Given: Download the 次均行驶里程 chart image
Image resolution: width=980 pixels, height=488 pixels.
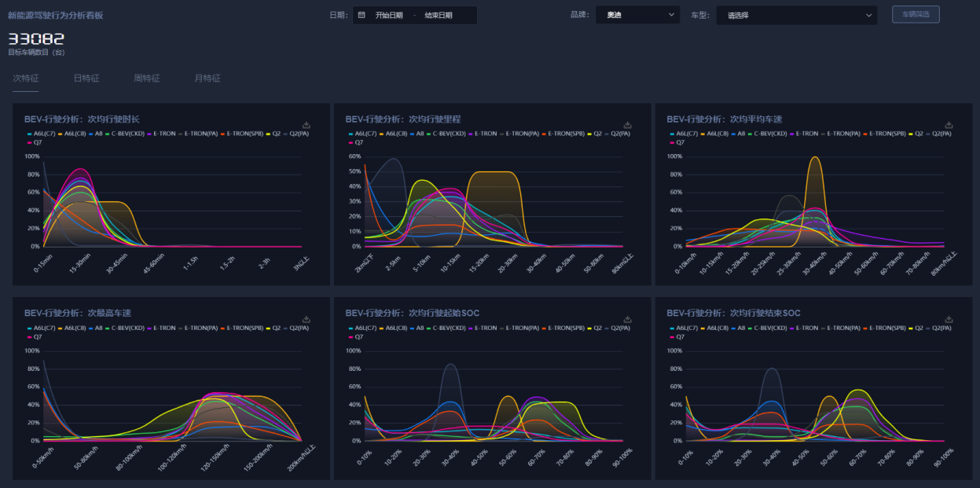Looking at the screenshot, I should [x=627, y=125].
